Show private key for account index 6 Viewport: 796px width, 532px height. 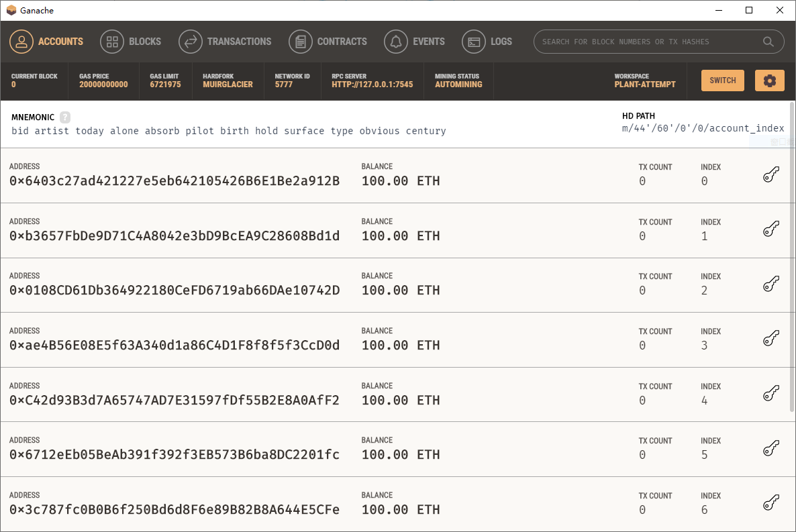tap(771, 503)
